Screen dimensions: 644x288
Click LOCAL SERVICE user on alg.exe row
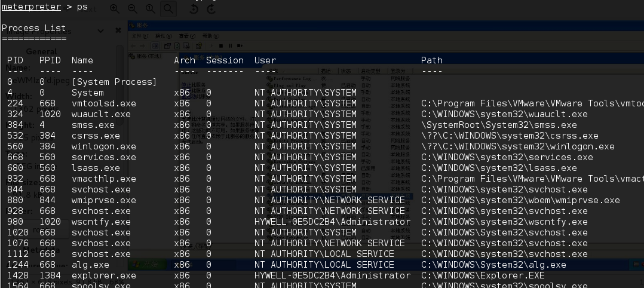point(324,265)
